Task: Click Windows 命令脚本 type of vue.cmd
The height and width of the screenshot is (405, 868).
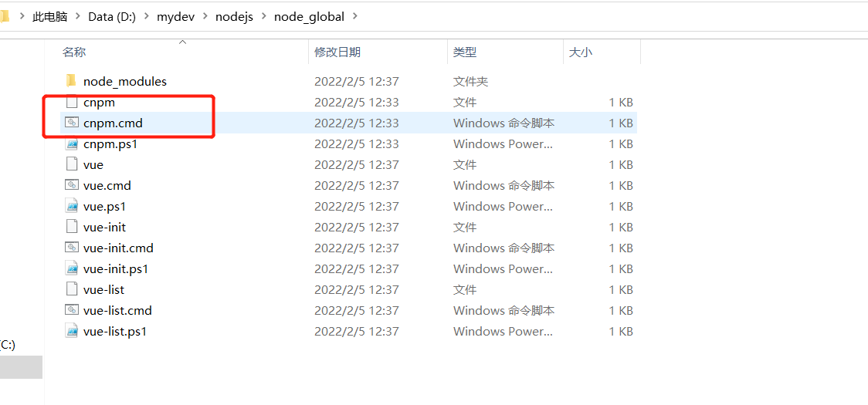Action: coord(504,185)
